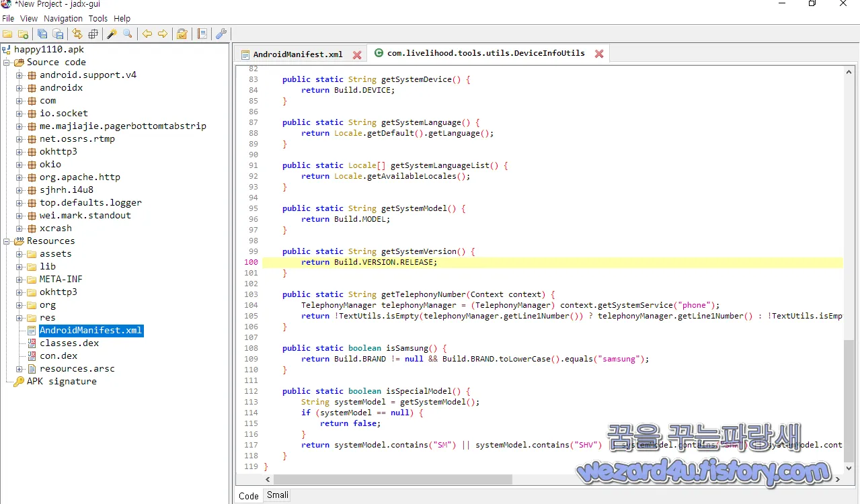860x504 pixels.
Task: Select AndroidManifest.xml in the tree
Action: coord(91,330)
